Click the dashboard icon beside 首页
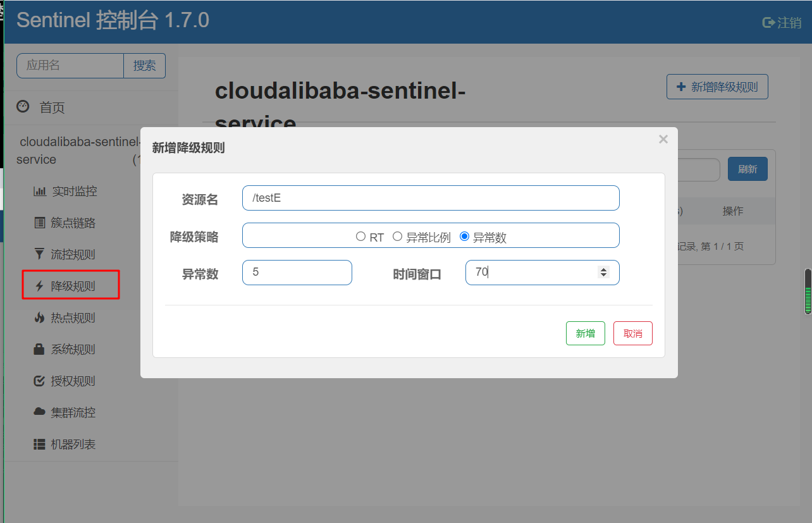 coord(23,107)
